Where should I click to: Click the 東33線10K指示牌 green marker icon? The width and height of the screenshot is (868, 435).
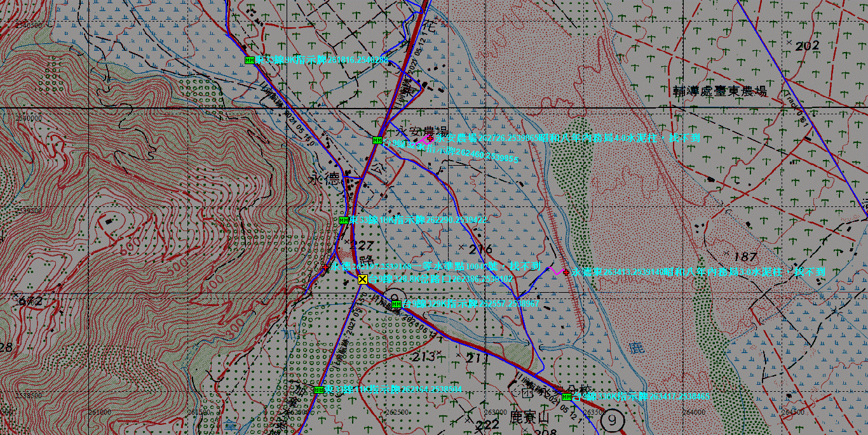[343, 220]
